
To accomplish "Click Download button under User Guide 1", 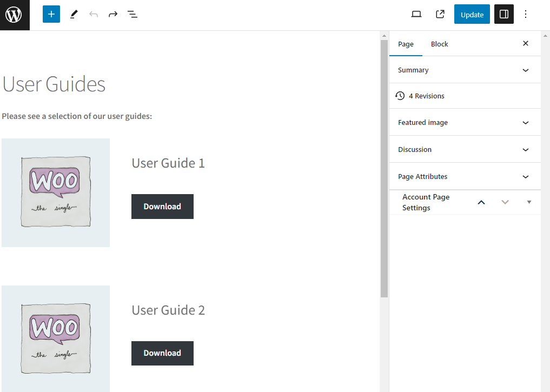I will (x=162, y=207).
